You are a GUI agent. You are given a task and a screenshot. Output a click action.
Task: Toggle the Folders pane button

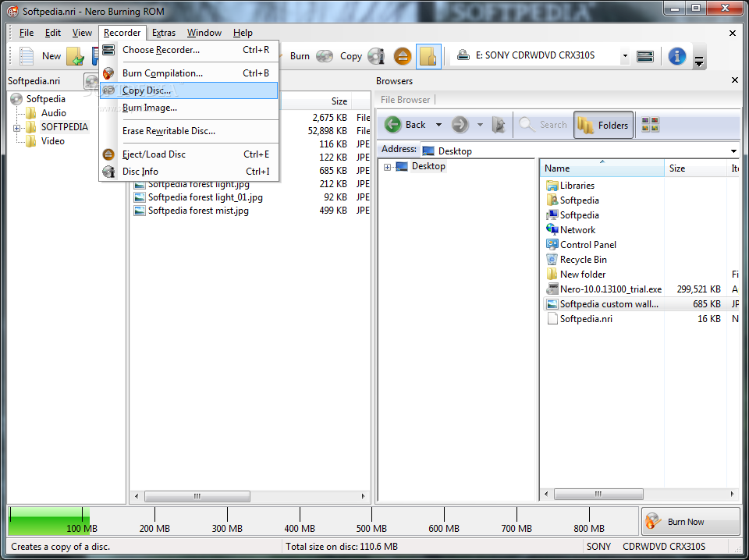(604, 125)
